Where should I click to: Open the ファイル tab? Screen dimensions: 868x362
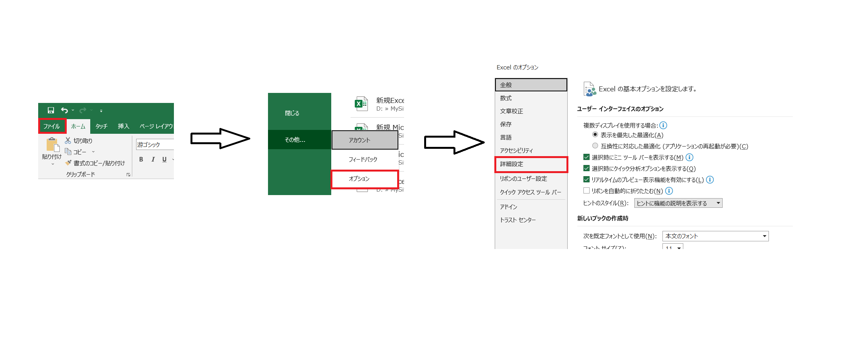(52, 126)
